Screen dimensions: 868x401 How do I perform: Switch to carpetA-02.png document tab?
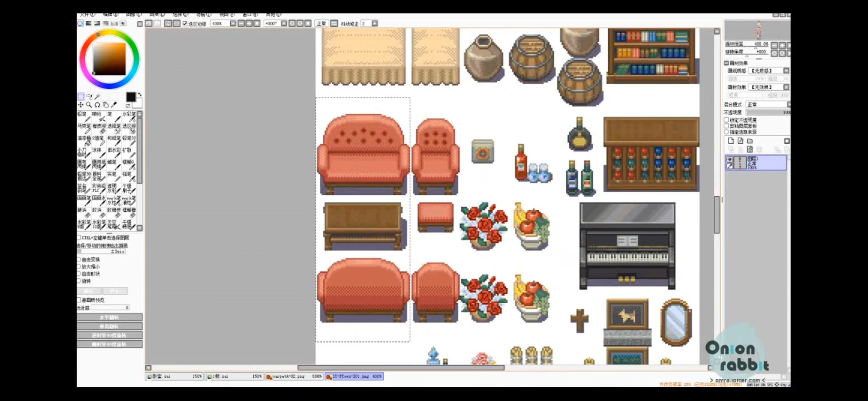point(294,376)
